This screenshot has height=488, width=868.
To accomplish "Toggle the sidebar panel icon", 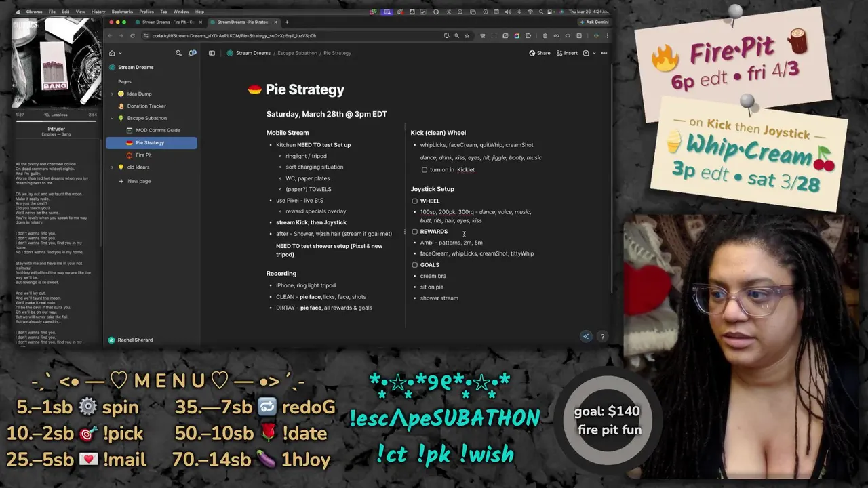I will coord(212,53).
